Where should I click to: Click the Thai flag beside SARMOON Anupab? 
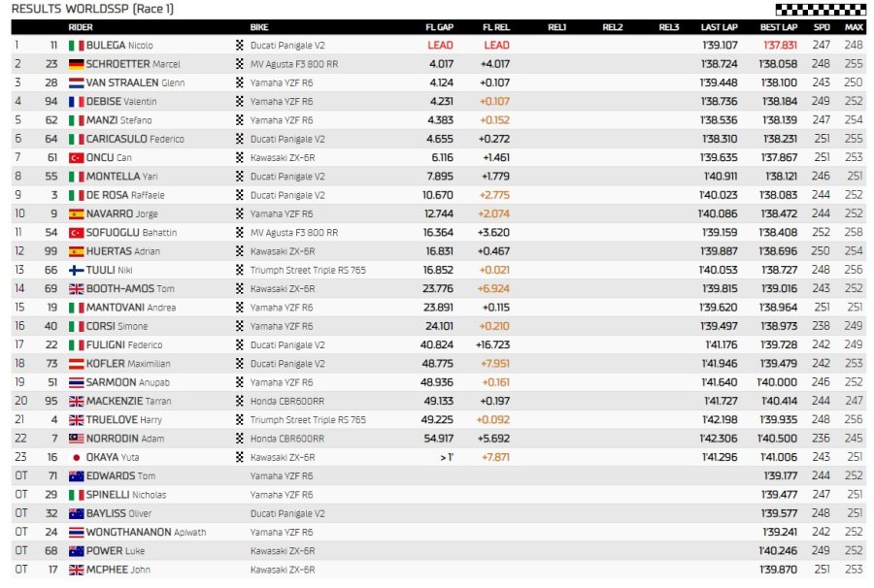pos(76,382)
